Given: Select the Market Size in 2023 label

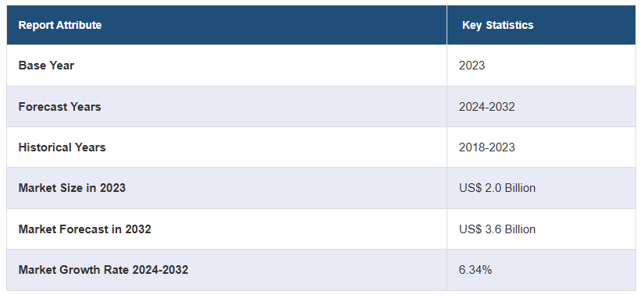Looking at the screenshot, I should (72, 188).
